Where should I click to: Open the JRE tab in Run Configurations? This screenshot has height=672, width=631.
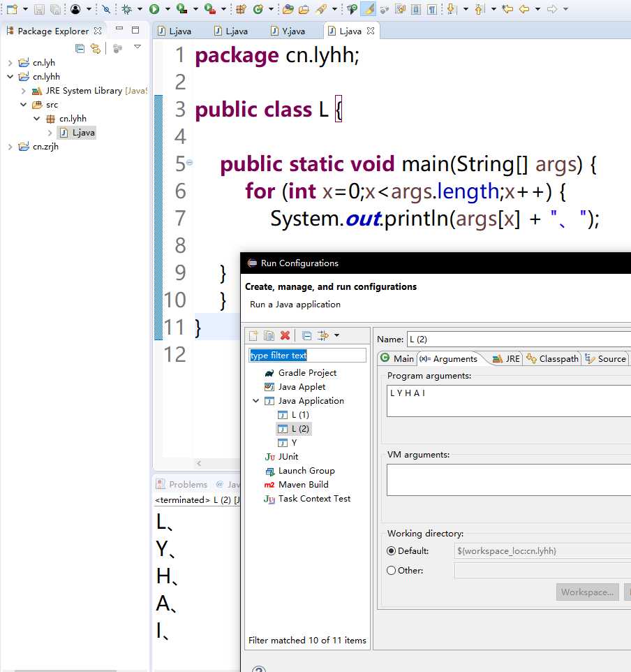click(506, 359)
